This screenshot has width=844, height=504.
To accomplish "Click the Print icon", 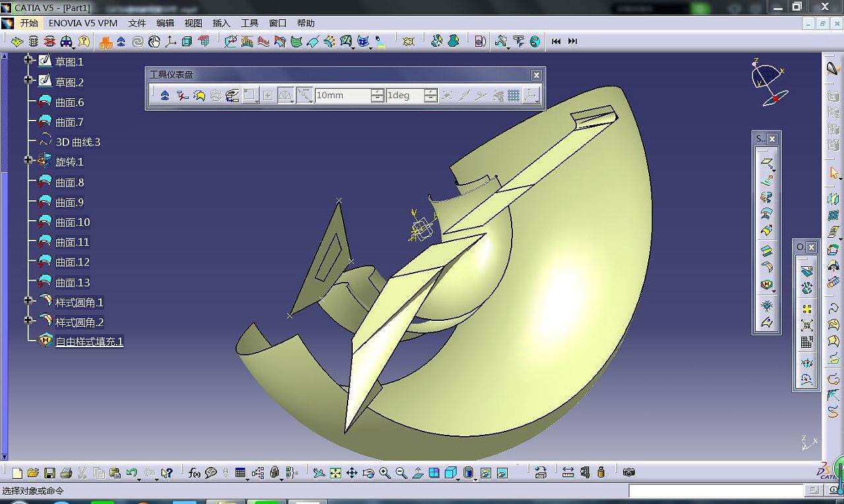I will [x=66, y=473].
